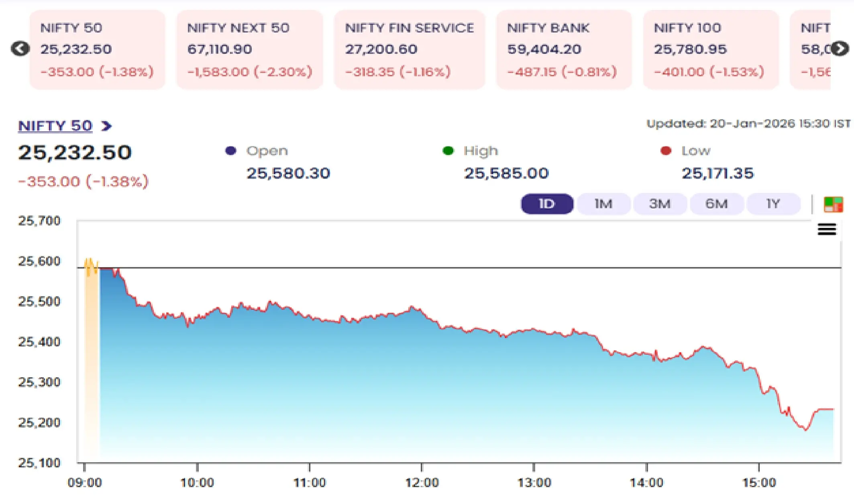Switch to the 1M chart range
The height and width of the screenshot is (504, 854).
[x=603, y=204]
